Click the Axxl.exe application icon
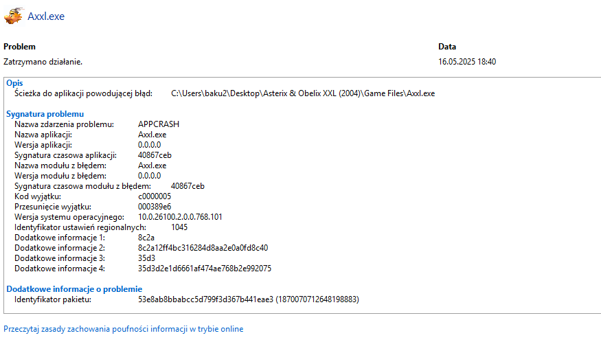 [14, 16]
